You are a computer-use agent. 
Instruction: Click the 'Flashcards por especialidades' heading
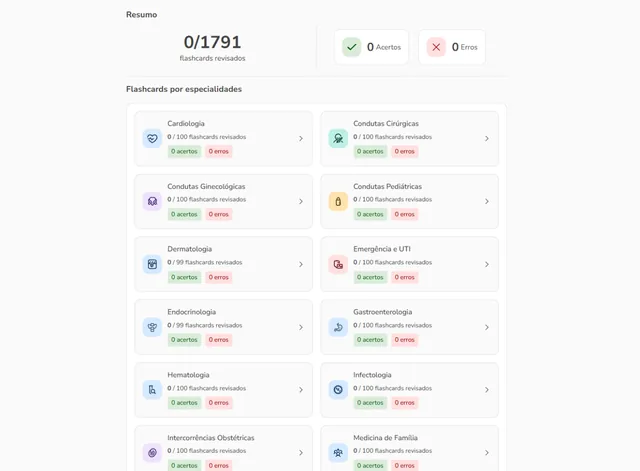tap(184, 89)
